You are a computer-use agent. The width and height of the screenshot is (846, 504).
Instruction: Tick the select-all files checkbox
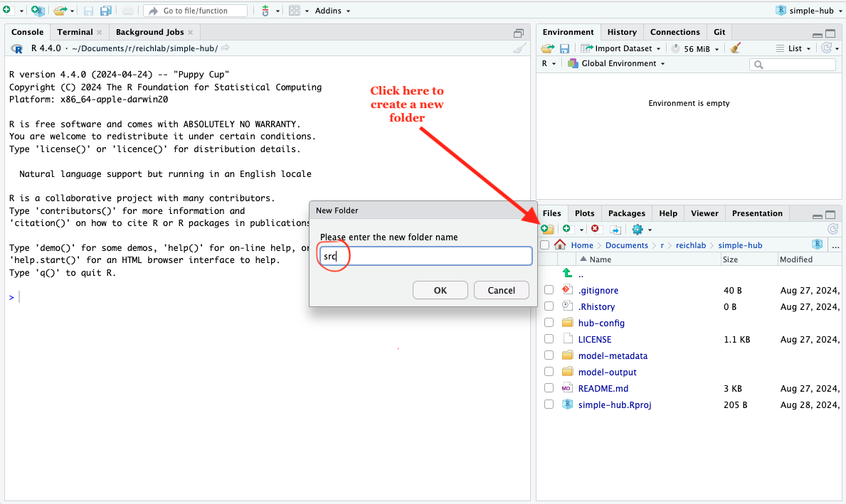pos(545,245)
